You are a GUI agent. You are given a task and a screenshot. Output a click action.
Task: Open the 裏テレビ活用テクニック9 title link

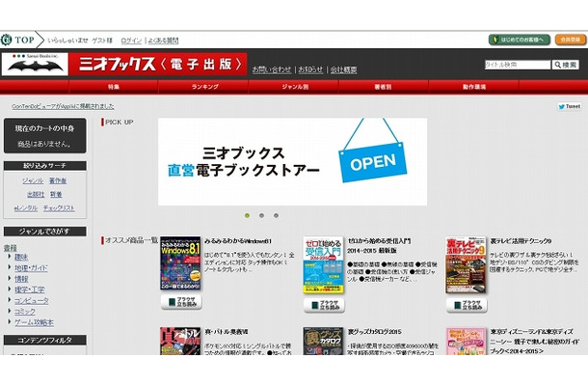(521, 241)
